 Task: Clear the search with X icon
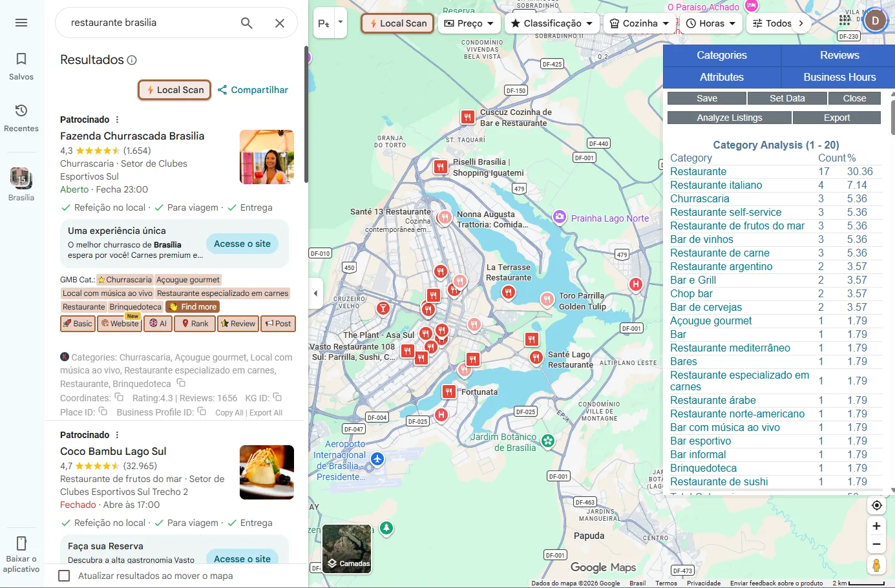280,23
